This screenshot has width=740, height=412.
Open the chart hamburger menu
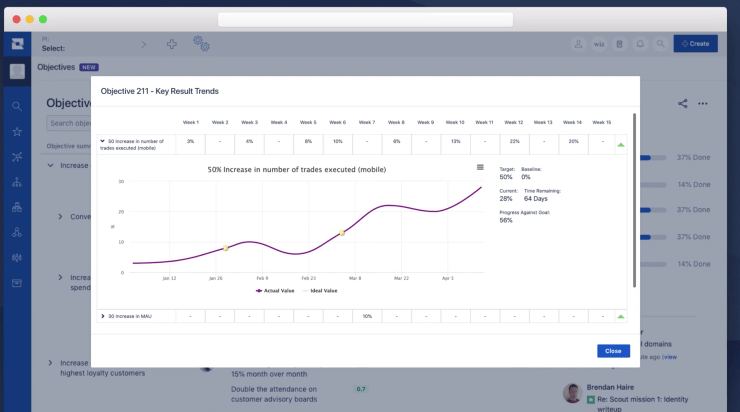(480, 167)
